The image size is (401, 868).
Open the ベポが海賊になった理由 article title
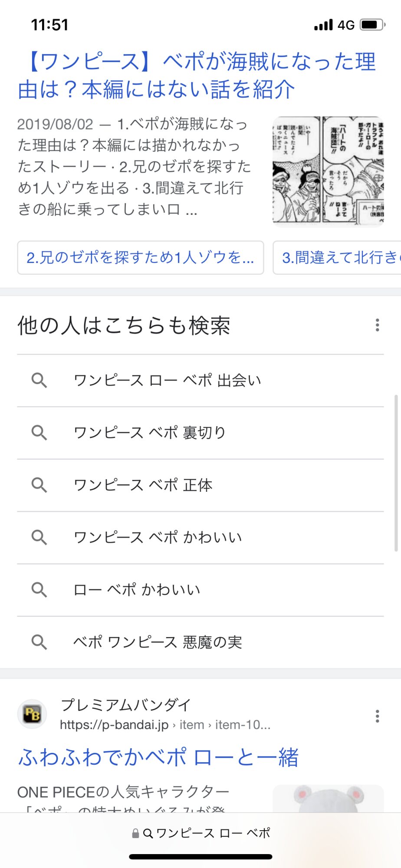point(197,75)
